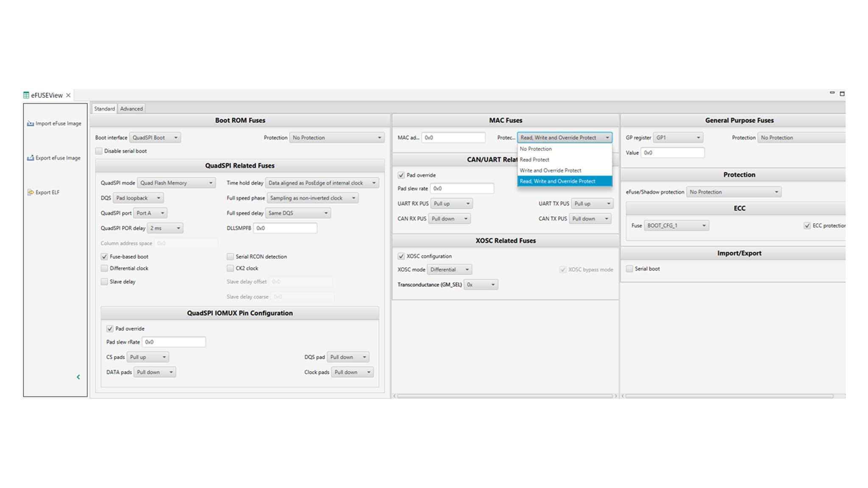Select Write and Override Protect option
Screen dimensions: 868x488
pos(550,170)
